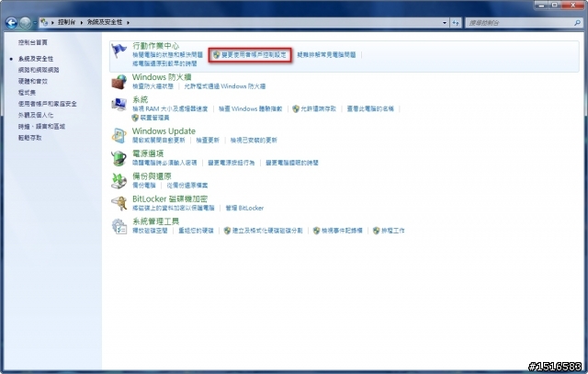Open the 喚醒電腦時必須輸入密碼 link

point(164,163)
